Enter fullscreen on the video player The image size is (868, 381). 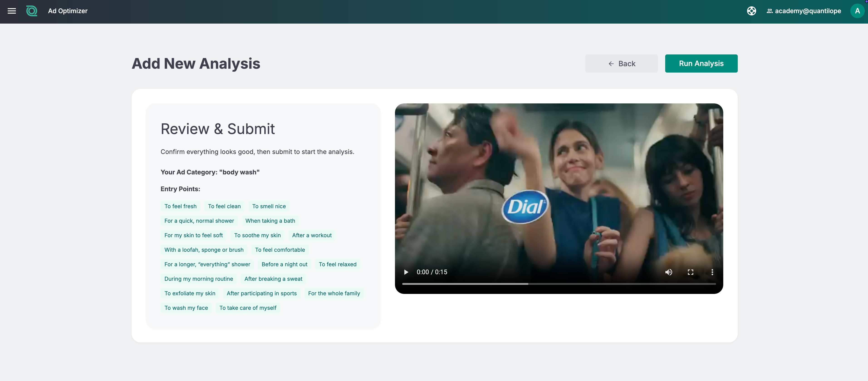(x=690, y=272)
